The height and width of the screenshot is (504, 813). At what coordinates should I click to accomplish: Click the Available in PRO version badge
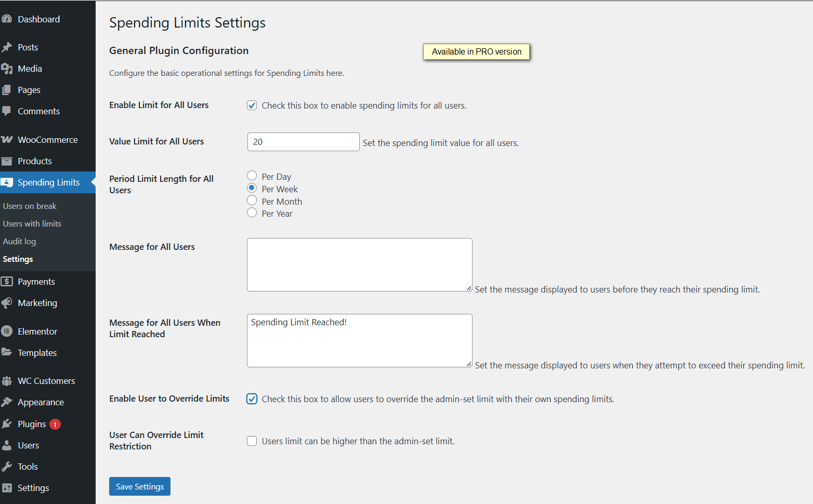point(476,52)
